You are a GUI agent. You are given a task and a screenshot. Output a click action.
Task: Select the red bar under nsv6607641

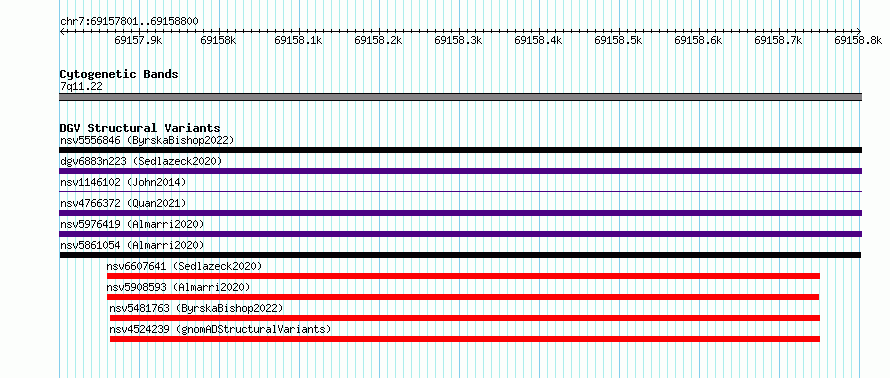coord(463,276)
